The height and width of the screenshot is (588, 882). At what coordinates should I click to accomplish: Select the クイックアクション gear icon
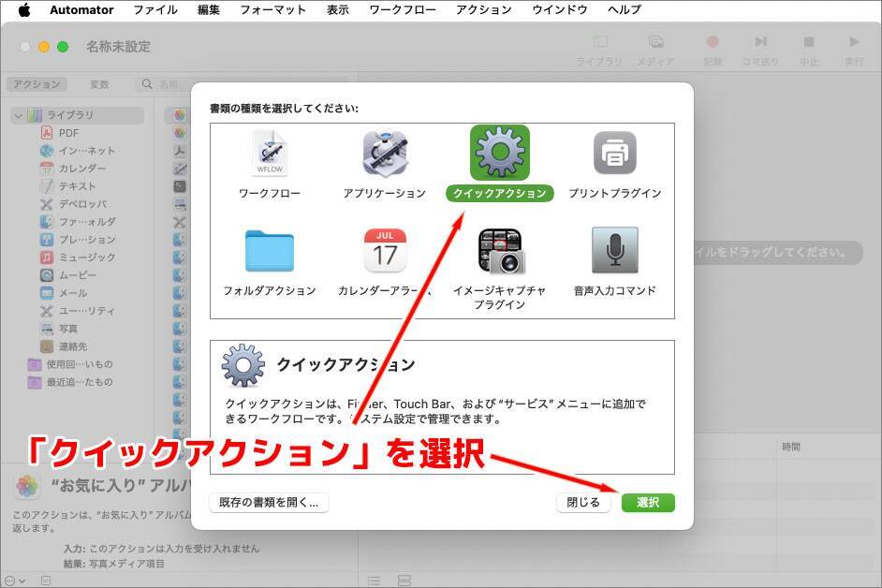(x=499, y=153)
